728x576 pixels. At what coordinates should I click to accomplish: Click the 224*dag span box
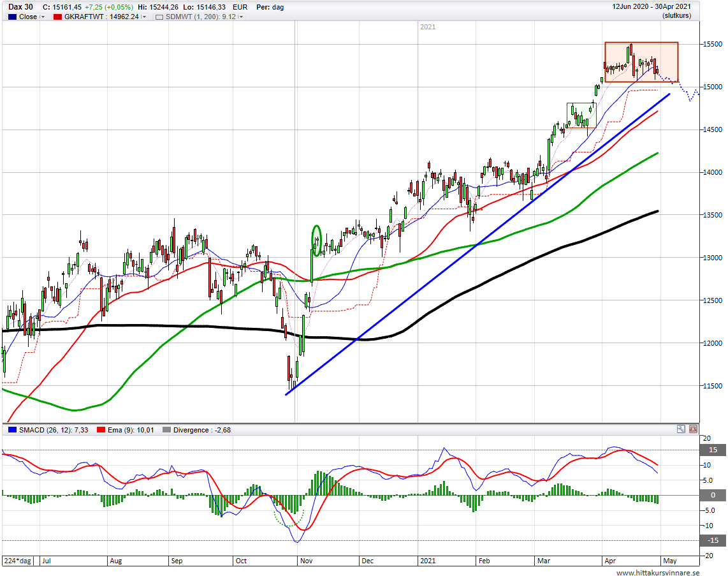(18, 561)
